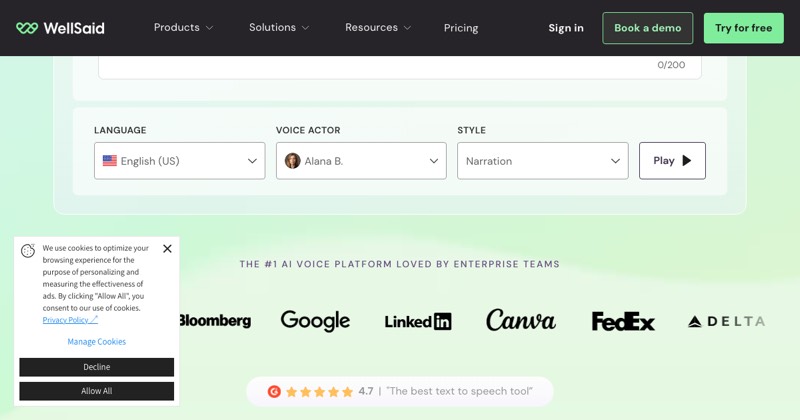Open the Privacy Policy link
The width and height of the screenshot is (800, 420).
pyautogui.click(x=70, y=320)
